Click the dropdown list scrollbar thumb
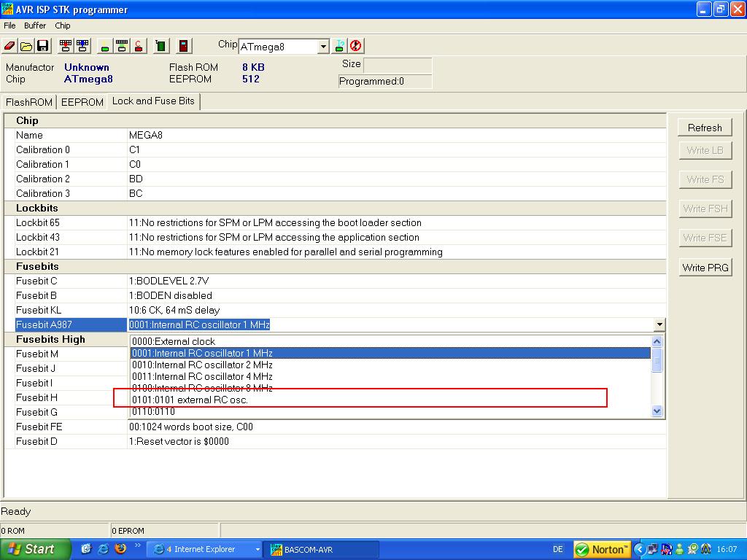The image size is (747, 560). coord(657,359)
